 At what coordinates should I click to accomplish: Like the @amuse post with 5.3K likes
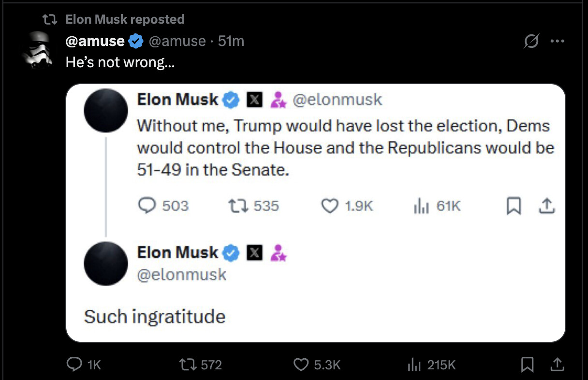pos(317,364)
